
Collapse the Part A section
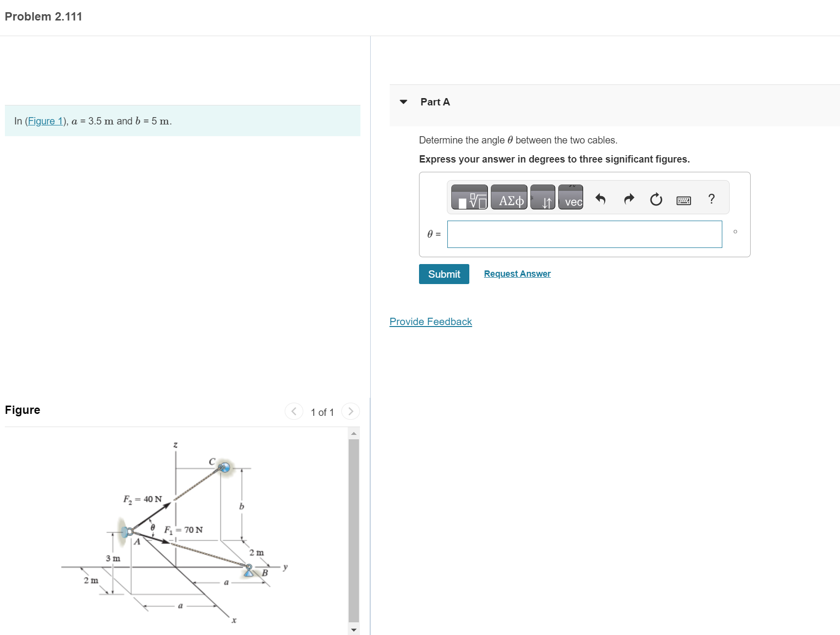[x=403, y=102]
